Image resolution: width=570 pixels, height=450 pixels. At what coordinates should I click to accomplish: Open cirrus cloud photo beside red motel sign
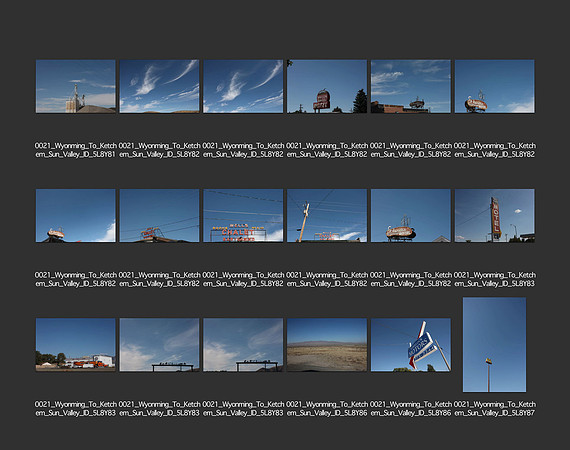(243, 87)
